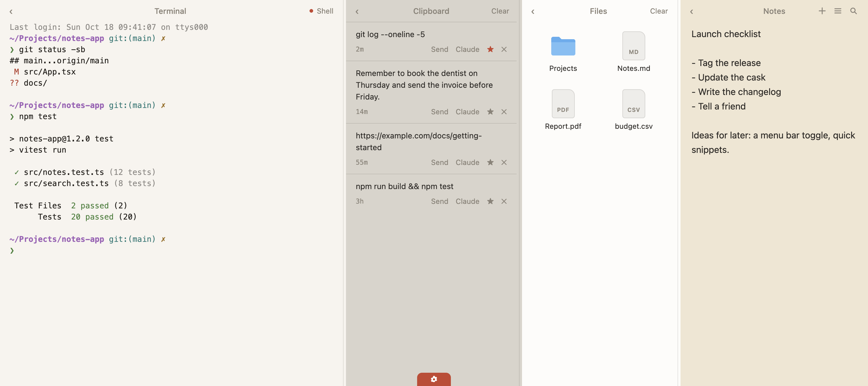Delete the 'git log --oneline -5' clip
This screenshot has width=868, height=386.
coord(504,49)
